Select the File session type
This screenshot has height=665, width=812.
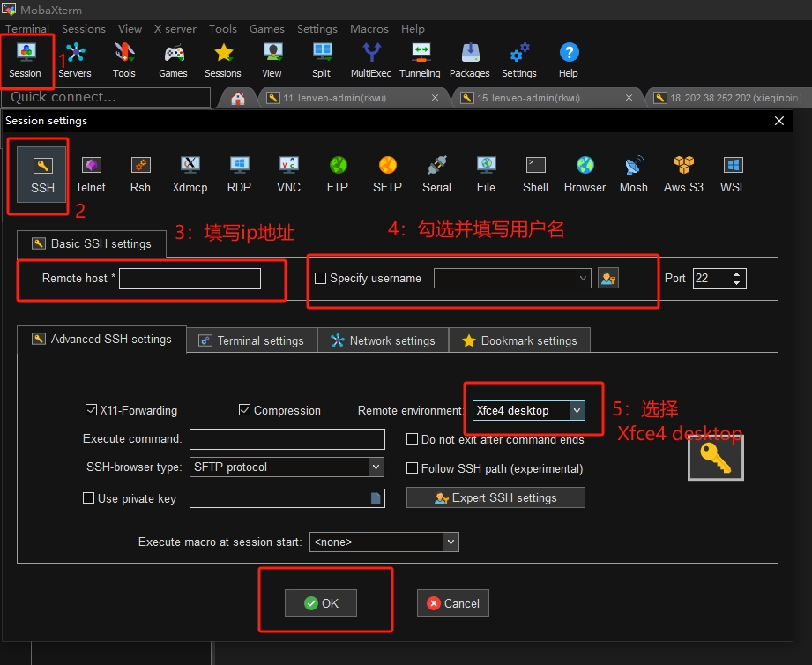point(487,175)
